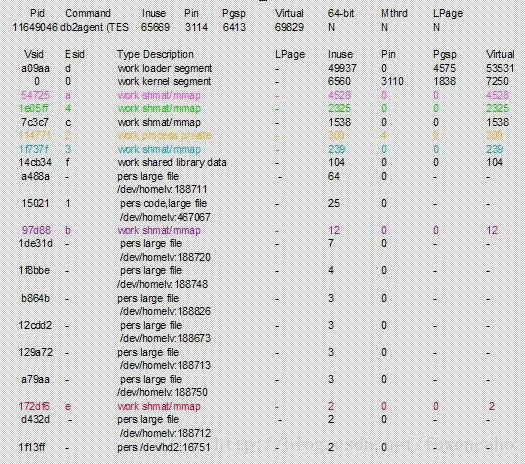Select Vsid a09aa

[35, 68]
